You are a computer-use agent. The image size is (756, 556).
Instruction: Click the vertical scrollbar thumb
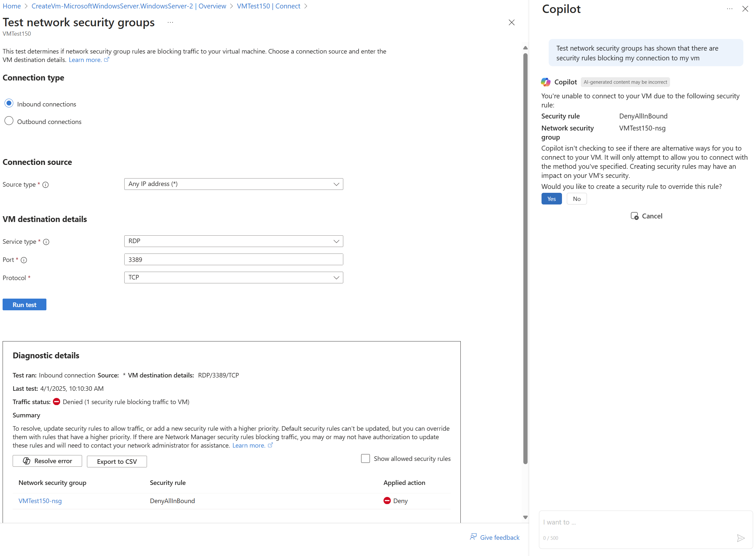(x=525, y=259)
